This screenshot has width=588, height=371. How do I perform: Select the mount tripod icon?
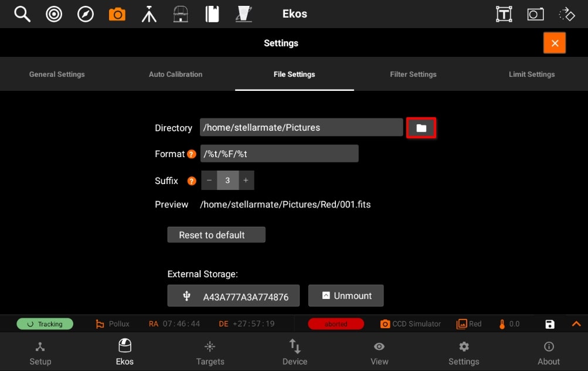149,14
